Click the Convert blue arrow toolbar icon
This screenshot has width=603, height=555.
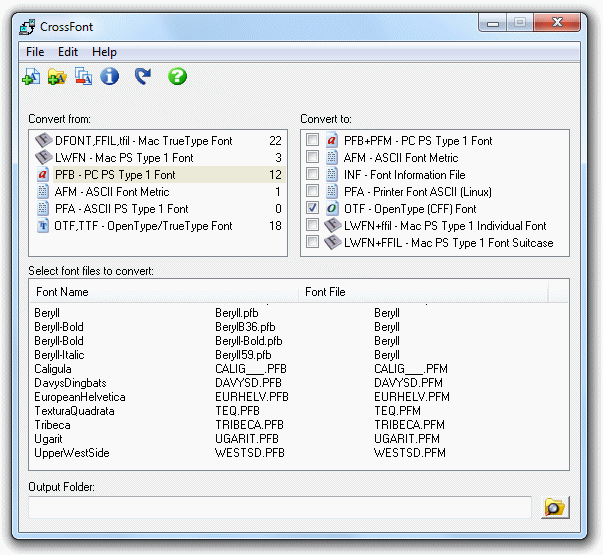[143, 76]
